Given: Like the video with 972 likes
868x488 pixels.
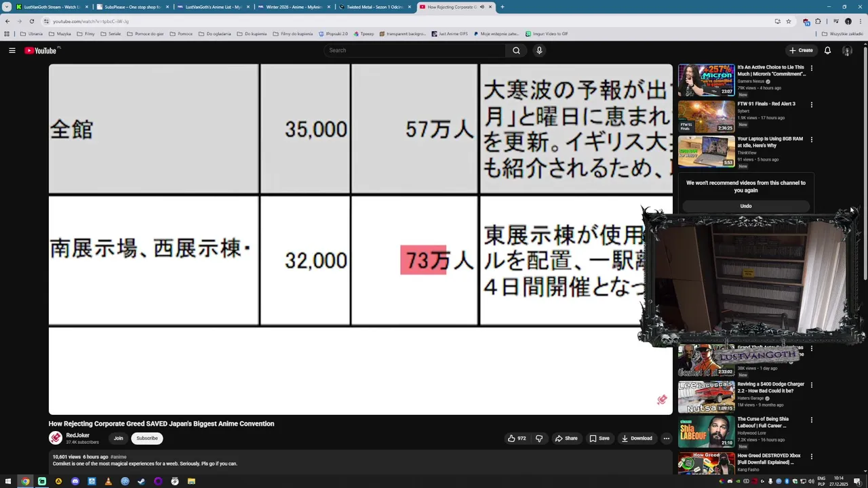Looking at the screenshot, I should pos(517,439).
